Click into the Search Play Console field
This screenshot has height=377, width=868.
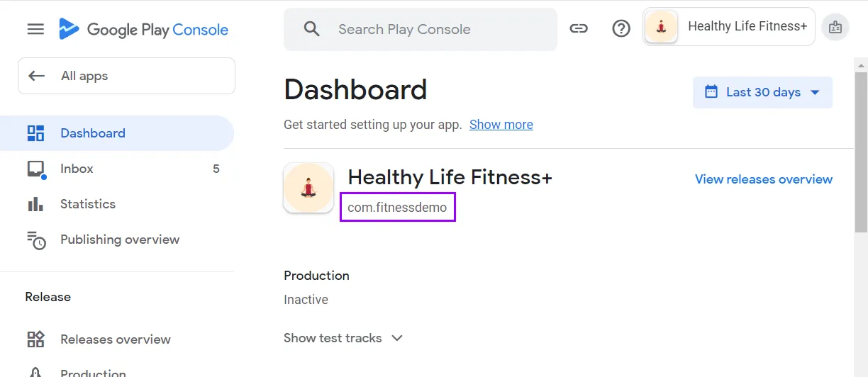coord(425,29)
